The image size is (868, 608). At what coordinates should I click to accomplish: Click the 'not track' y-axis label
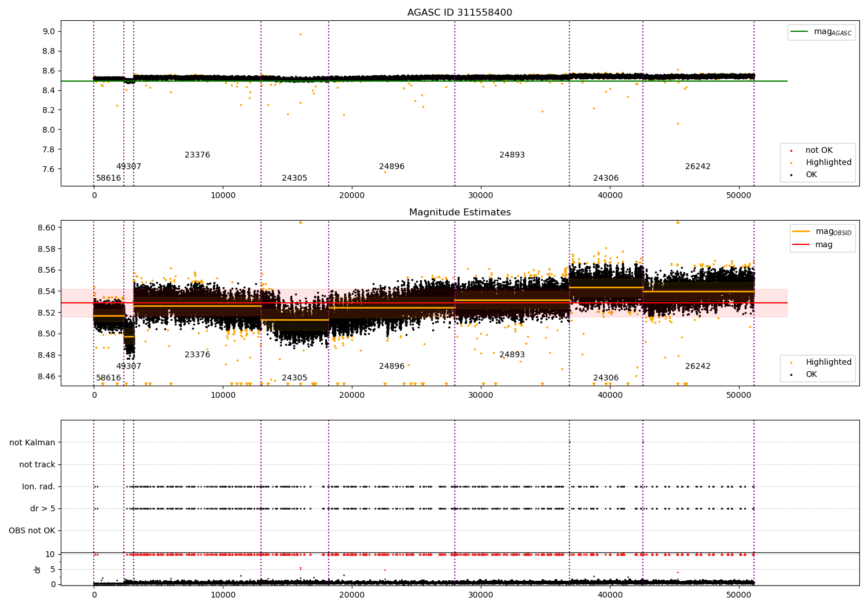point(37,464)
